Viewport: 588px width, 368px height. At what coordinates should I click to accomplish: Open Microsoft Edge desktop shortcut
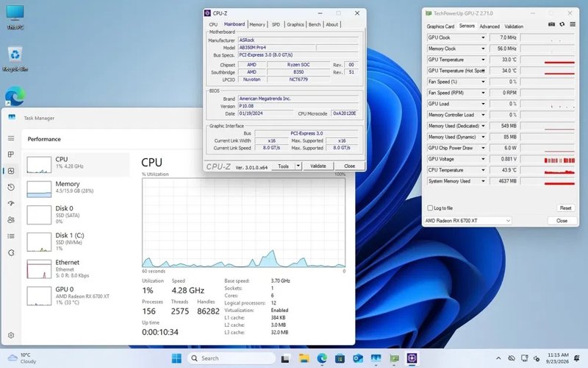click(x=15, y=96)
